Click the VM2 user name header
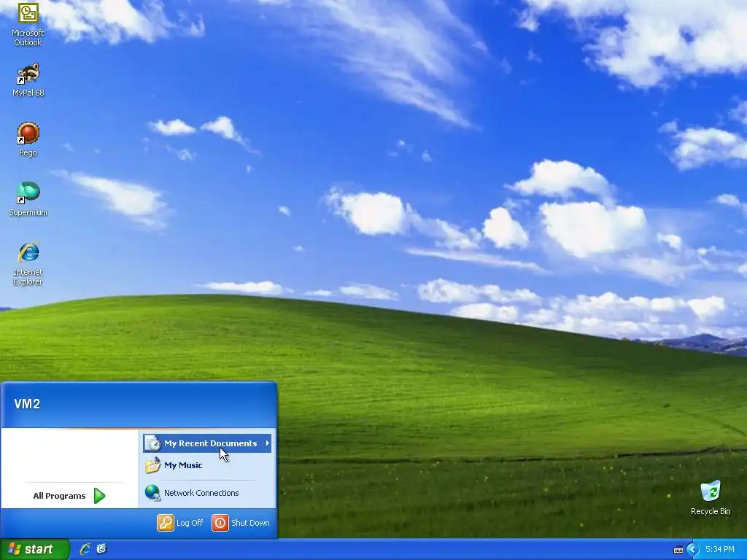The width and height of the screenshot is (747, 560). pos(27,404)
